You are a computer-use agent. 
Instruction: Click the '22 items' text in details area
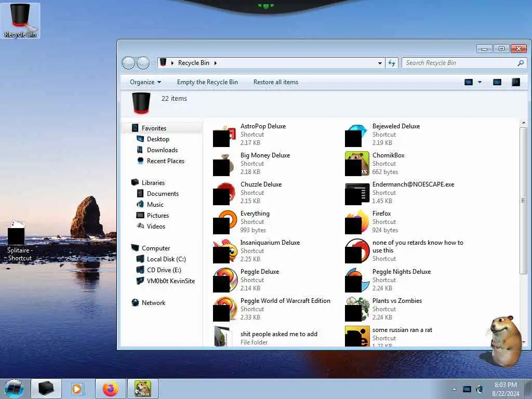tap(174, 98)
